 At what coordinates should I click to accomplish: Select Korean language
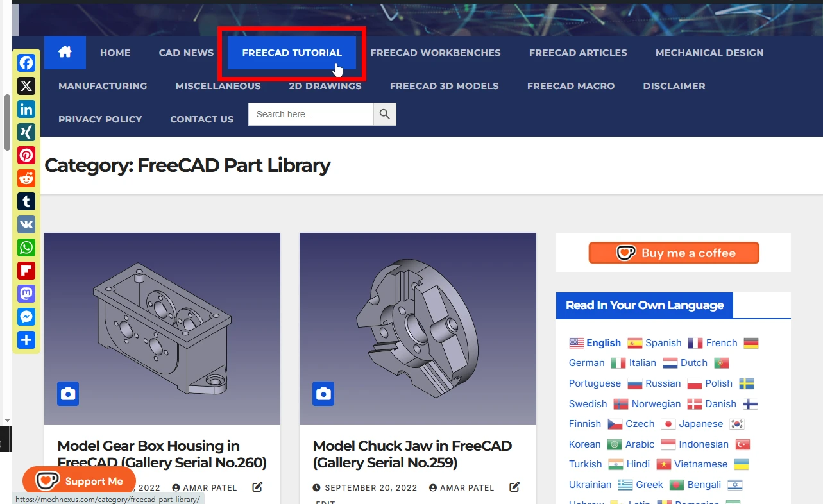click(584, 444)
